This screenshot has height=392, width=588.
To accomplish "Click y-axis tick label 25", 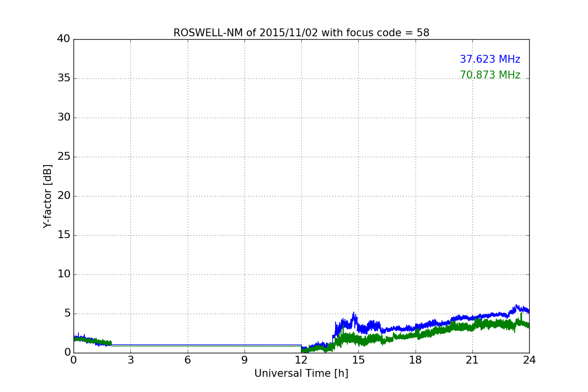I will click(x=64, y=156).
